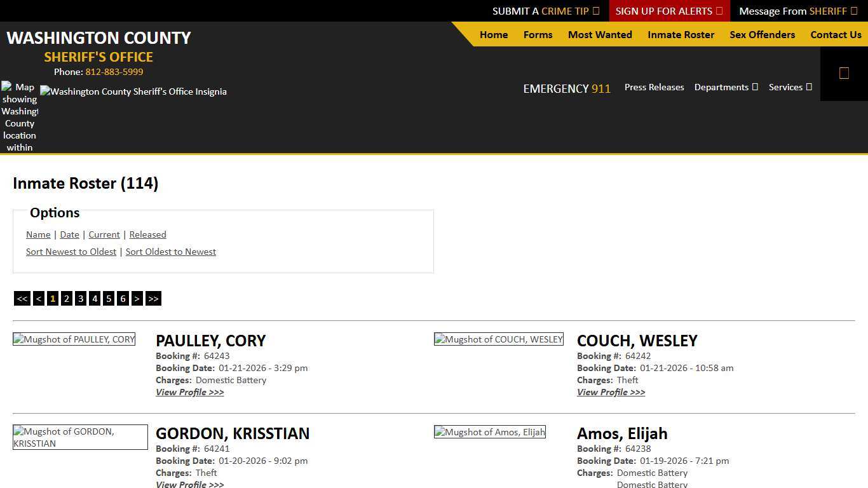Open the Contact Us page

(x=836, y=34)
